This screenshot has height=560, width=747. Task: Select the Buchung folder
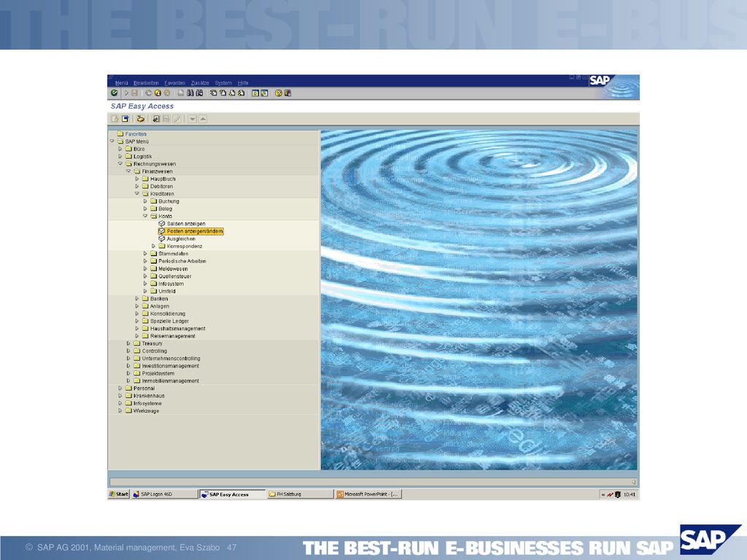coord(165,201)
